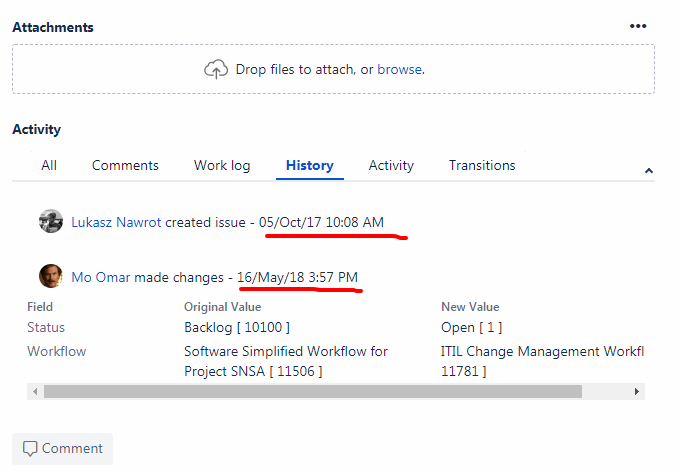681x472 pixels.
Task: Select the Work log tab
Action: pyautogui.click(x=222, y=165)
